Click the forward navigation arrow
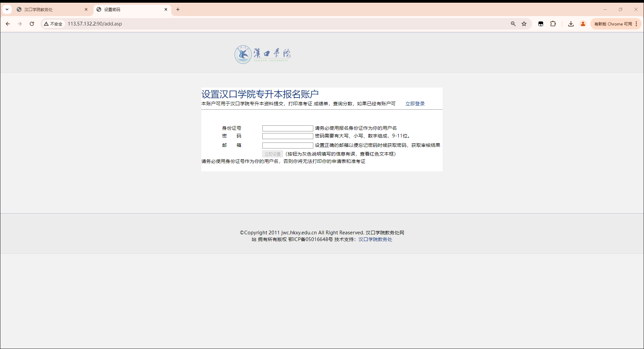Viewport: 644px width, 349px height. click(20, 24)
